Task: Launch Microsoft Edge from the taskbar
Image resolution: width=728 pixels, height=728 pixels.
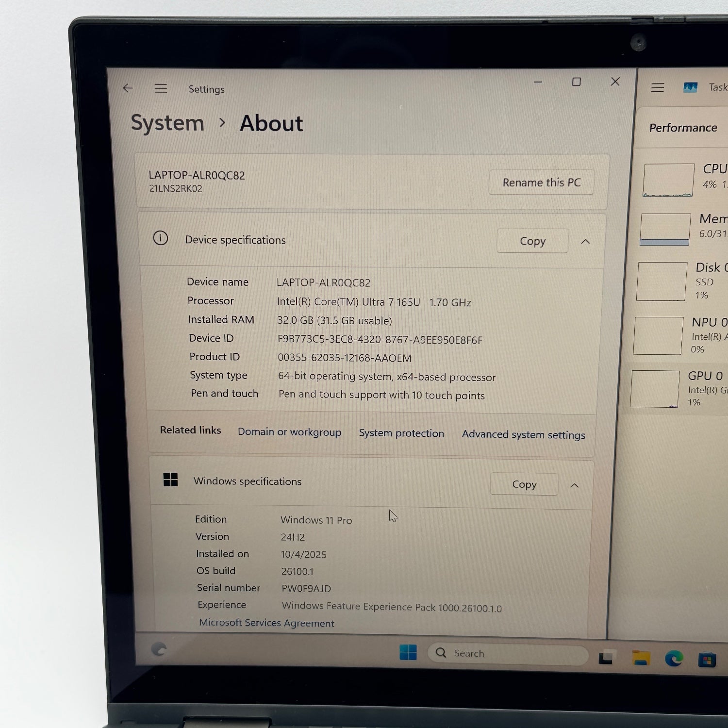Action: 674,659
